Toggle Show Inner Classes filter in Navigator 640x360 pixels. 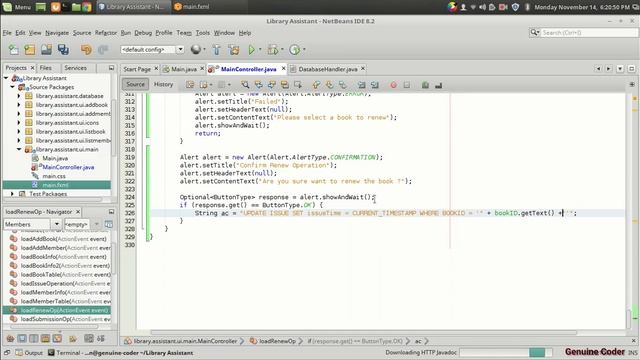point(57,338)
